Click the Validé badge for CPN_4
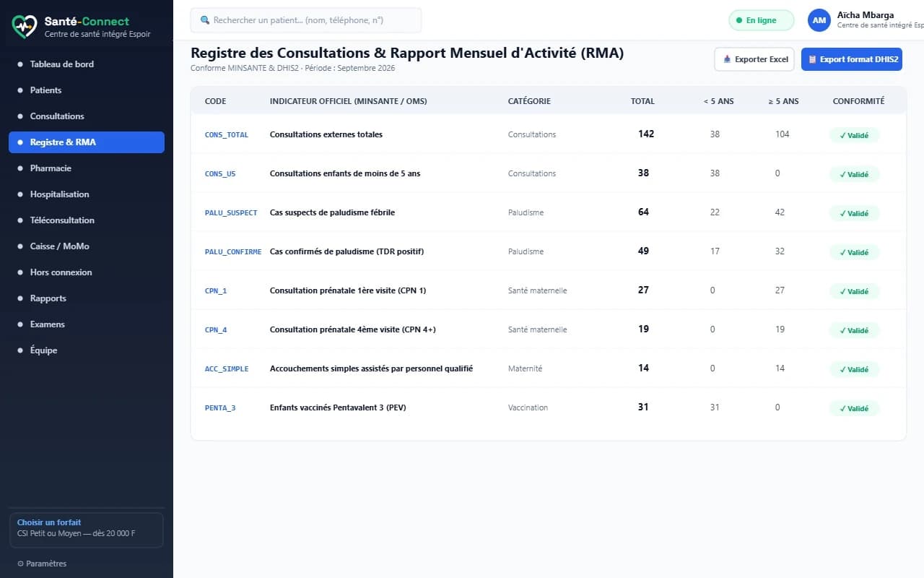The height and width of the screenshot is (578, 924). coord(854,330)
